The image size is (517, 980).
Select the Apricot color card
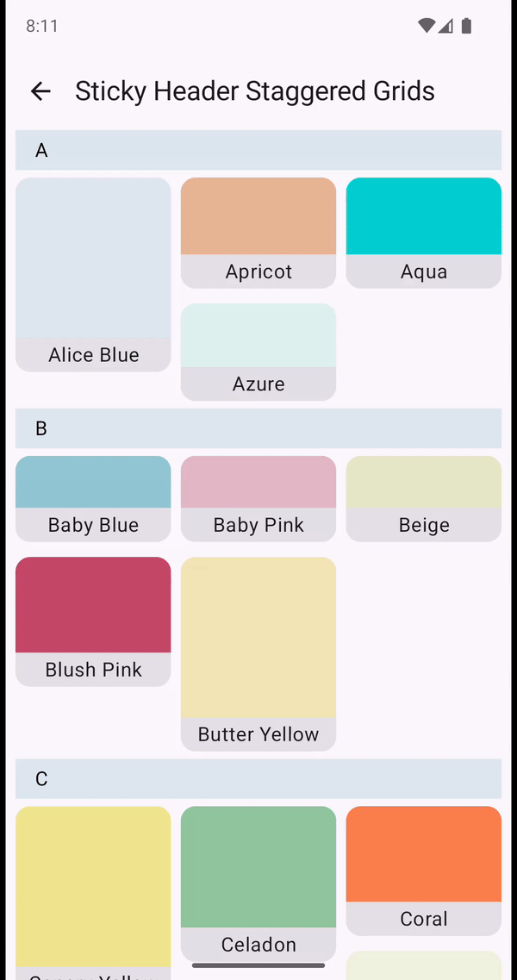click(258, 231)
